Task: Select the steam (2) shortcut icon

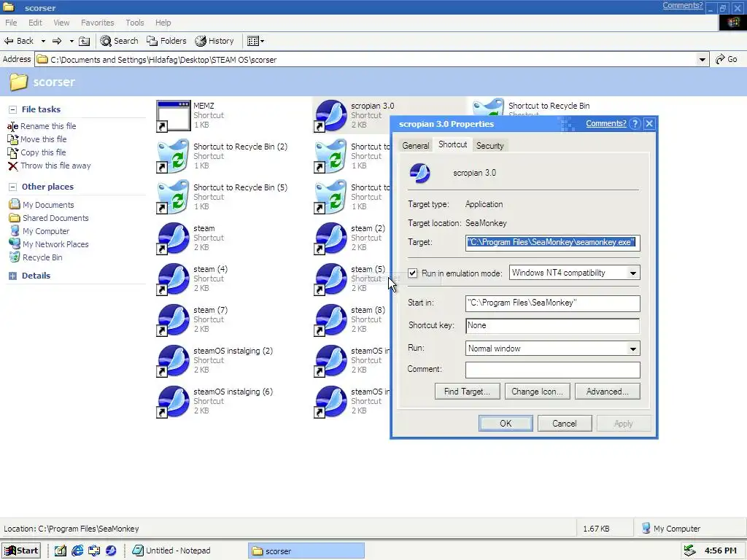Action: tap(330, 238)
